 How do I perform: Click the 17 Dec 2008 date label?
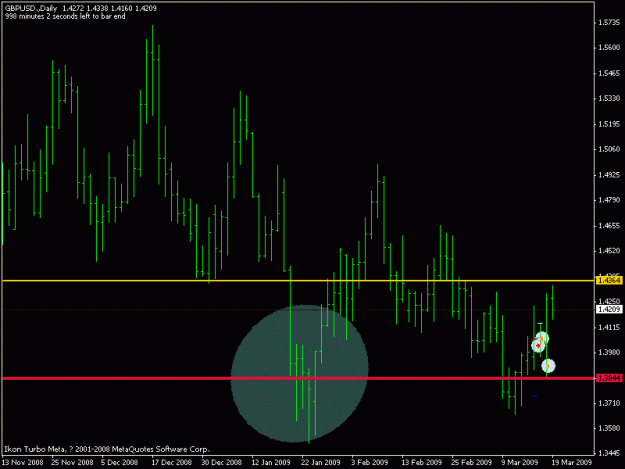pos(172,462)
